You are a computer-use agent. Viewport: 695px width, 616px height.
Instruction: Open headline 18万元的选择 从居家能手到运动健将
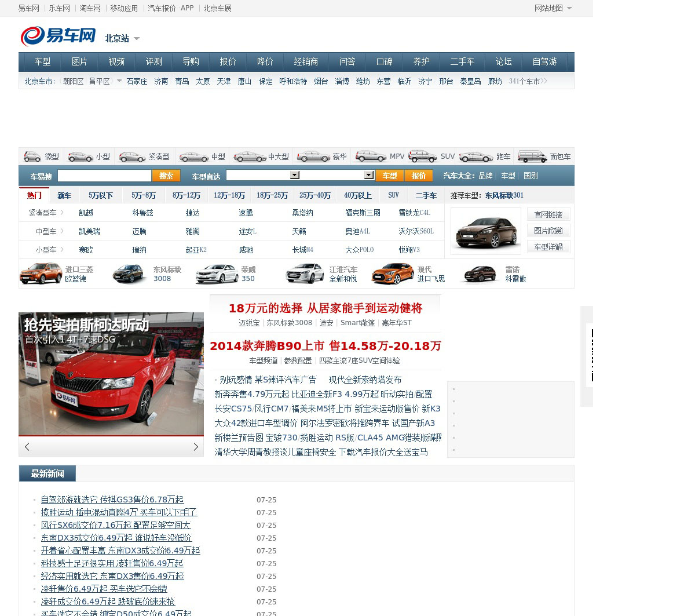(x=325, y=308)
